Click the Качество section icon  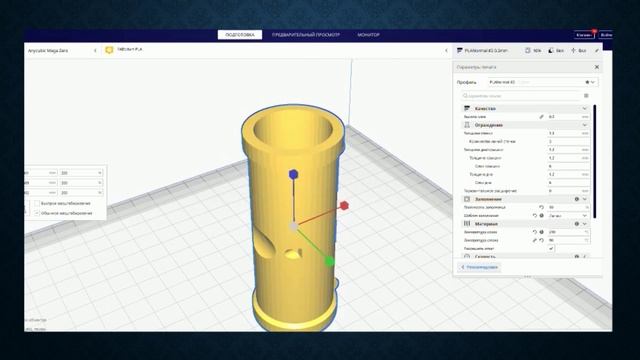coord(467,109)
